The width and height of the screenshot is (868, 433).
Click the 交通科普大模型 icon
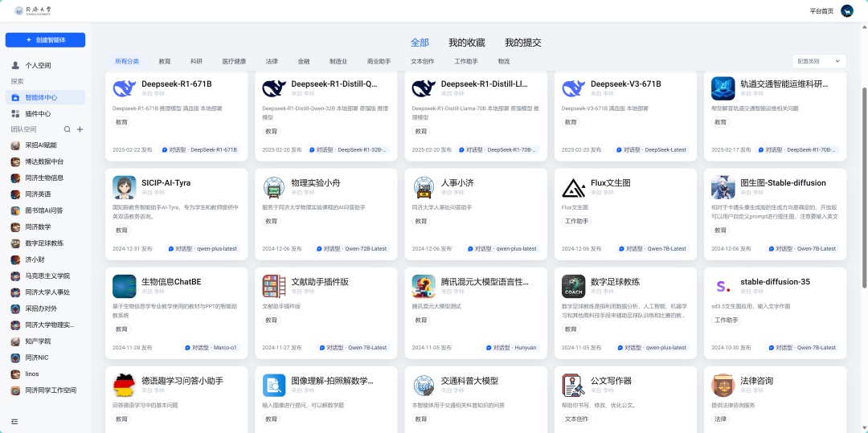click(424, 386)
